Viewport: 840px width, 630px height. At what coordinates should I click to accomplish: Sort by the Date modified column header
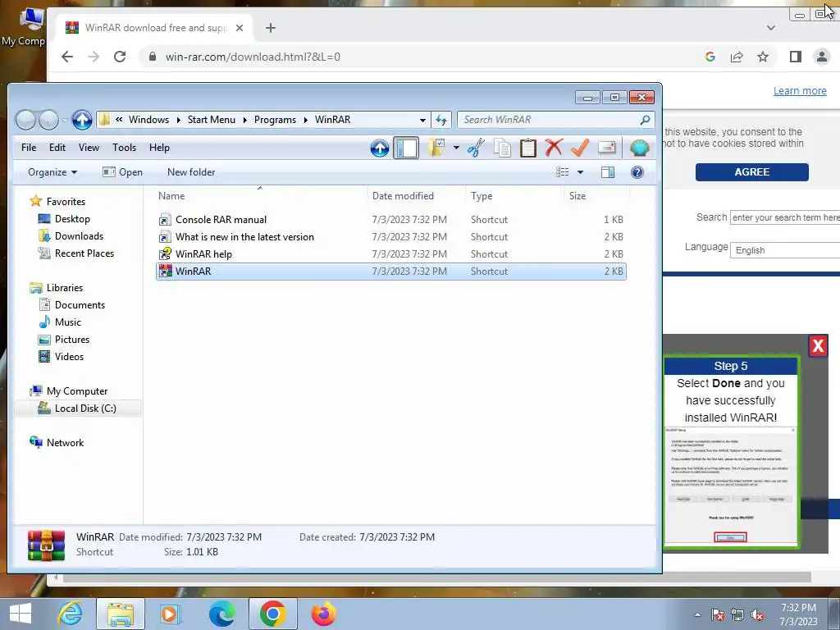click(x=416, y=195)
